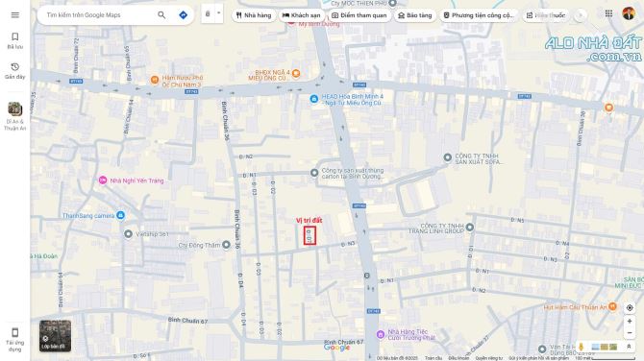Select the Nhà hàng category chip
Viewport: 644px width, 361px height.
tap(254, 15)
